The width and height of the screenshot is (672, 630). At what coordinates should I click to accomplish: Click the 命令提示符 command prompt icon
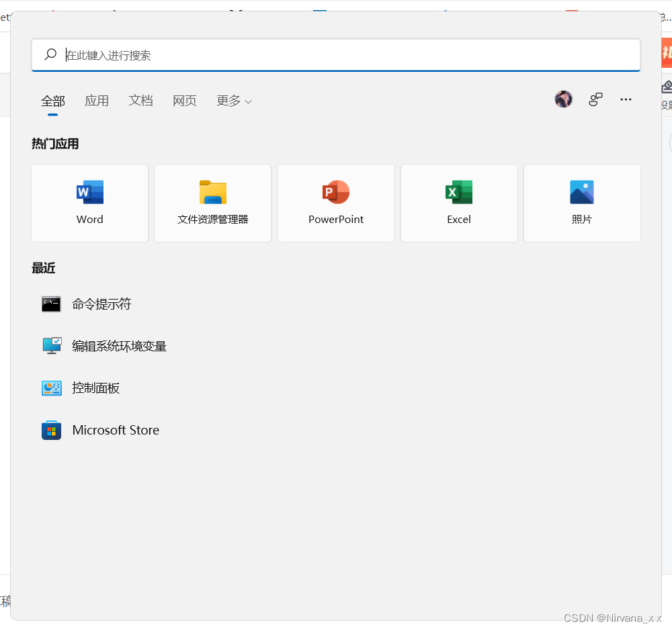pos(52,304)
